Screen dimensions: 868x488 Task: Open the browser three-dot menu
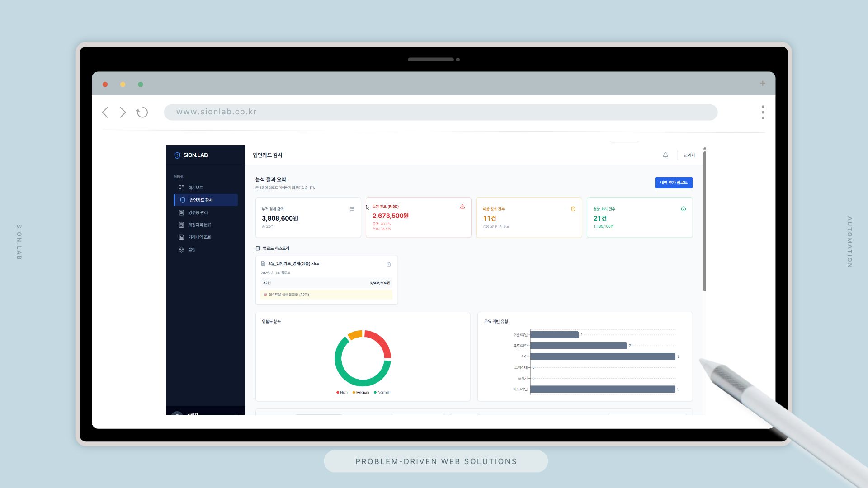(762, 113)
